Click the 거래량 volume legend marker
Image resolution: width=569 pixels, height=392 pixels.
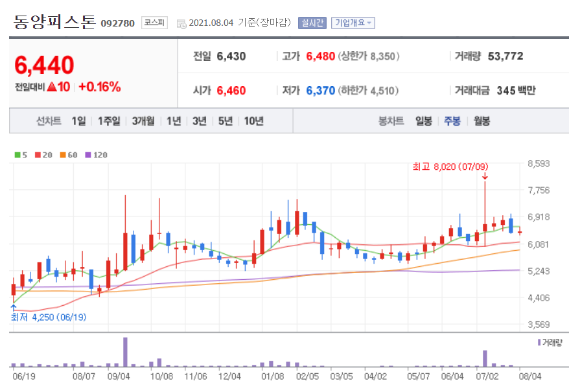pyautogui.click(x=539, y=342)
